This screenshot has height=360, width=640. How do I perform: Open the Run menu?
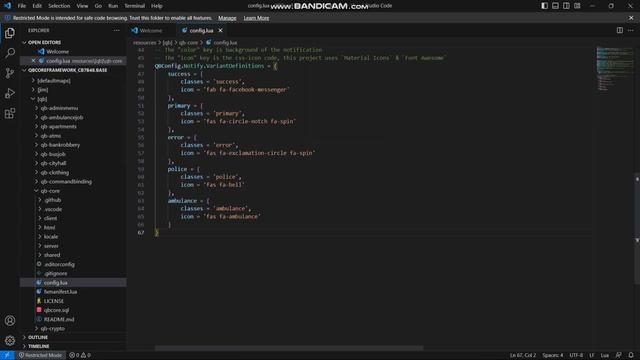(x=113, y=6)
